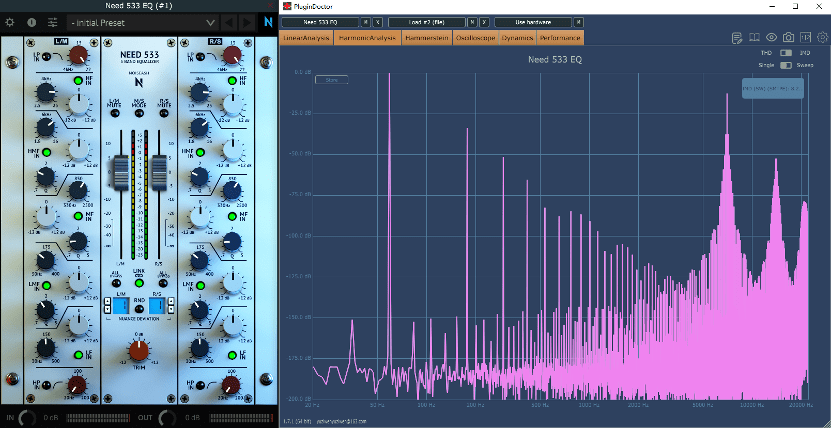Click the camera screenshot icon in PluginDoctor
The height and width of the screenshot is (428, 832).
789,38
